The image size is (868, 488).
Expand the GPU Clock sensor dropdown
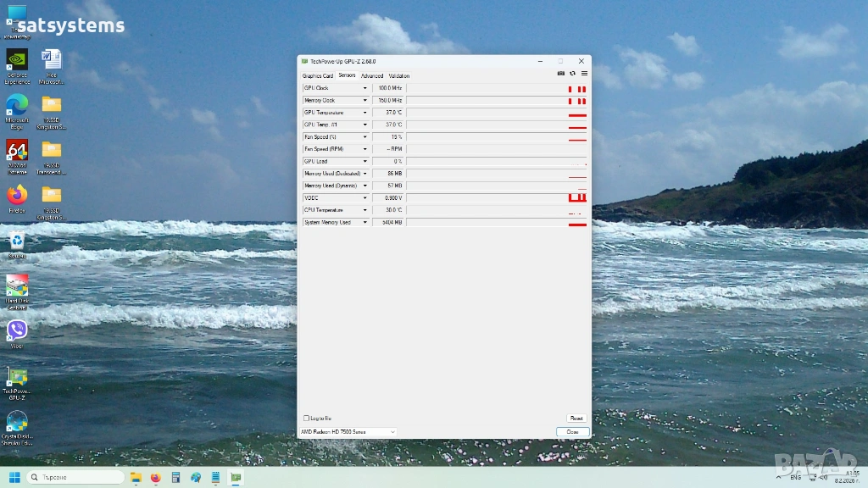365,88
